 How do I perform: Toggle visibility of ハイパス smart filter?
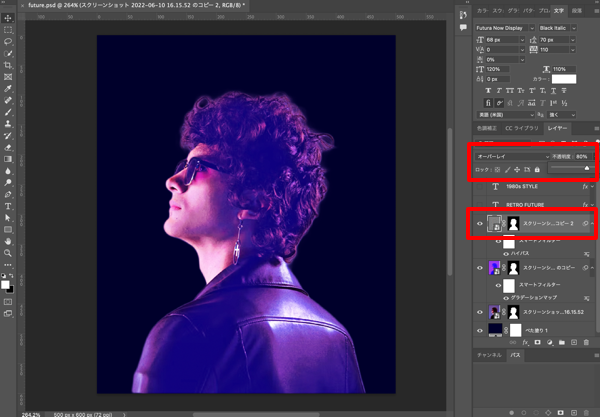tap(506, 254)
